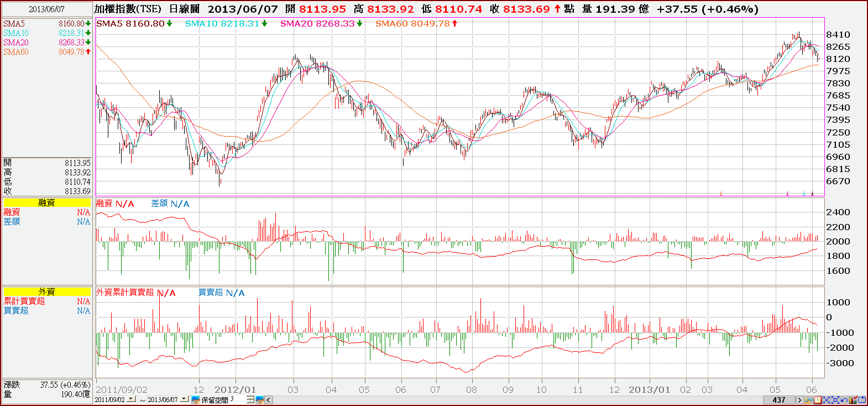Click the 2011/09/02 label on the time axis
The height and width of the screenshot is (406, 868).
point(122,389)
